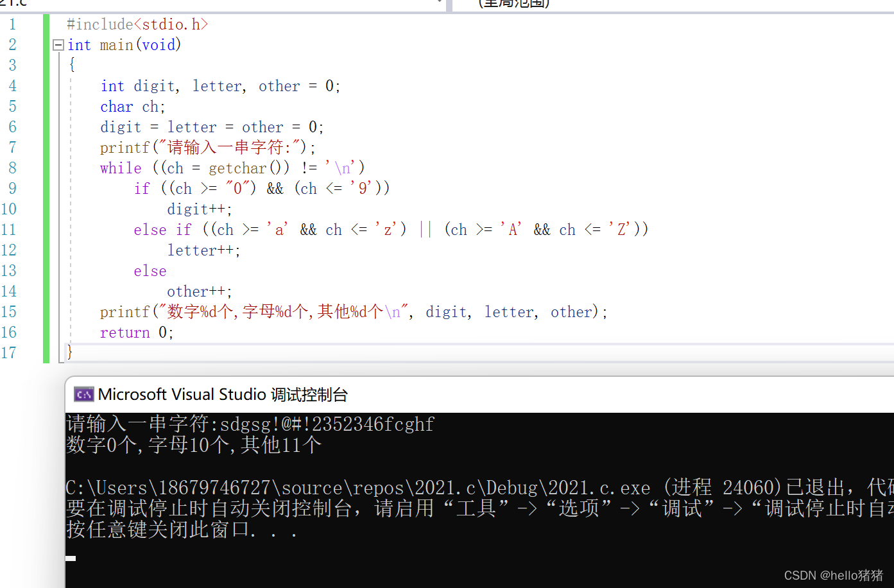The height and width of the screenshot is (588, 894).
Task: Click 'int main(void)' function declaration
Action: pyautogui.click(x=125, y=45)
